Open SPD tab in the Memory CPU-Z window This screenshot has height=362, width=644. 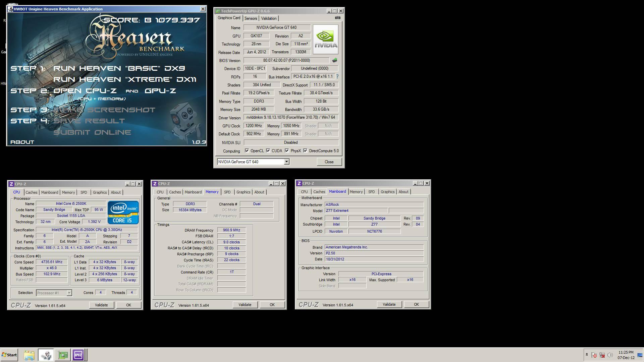(x=227, y=192)
